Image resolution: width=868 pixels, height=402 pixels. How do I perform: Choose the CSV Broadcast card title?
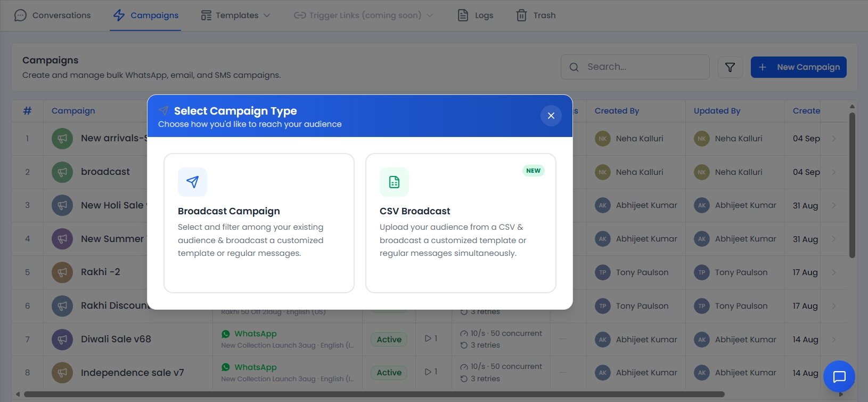[x=415, y=211]
